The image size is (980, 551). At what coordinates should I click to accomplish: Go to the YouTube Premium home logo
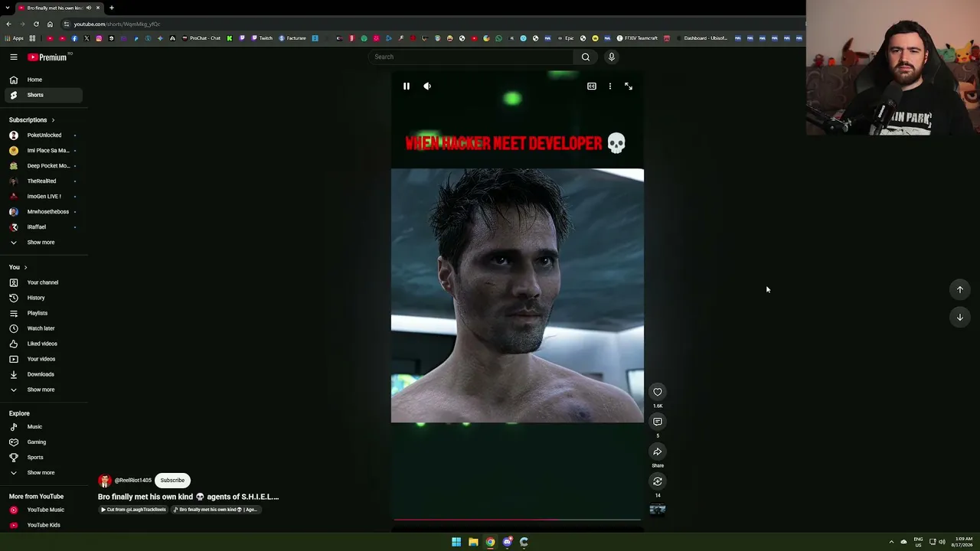pos(47,57)
